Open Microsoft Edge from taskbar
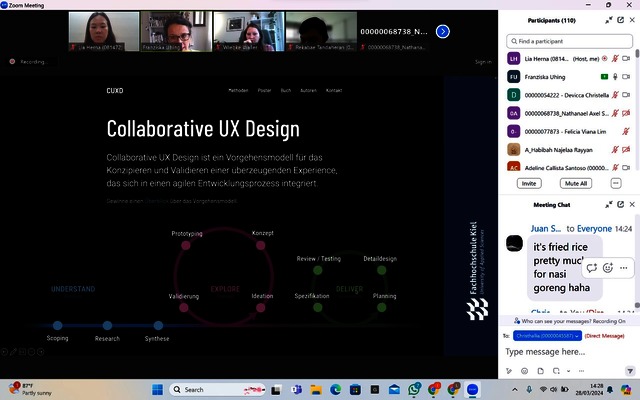 pyautogui.click(x=336, y=389)
